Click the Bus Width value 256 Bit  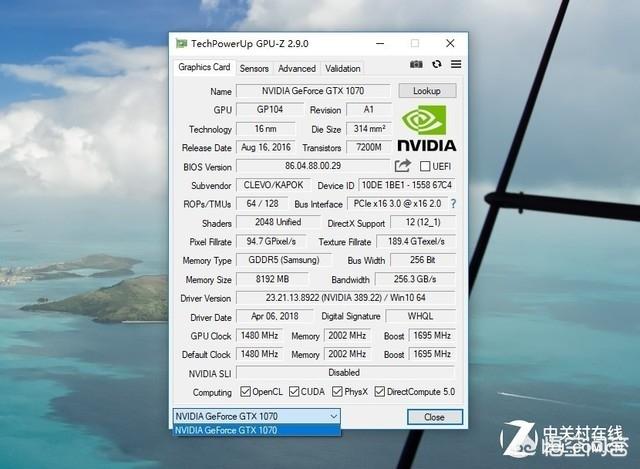[x=423, y=260]
